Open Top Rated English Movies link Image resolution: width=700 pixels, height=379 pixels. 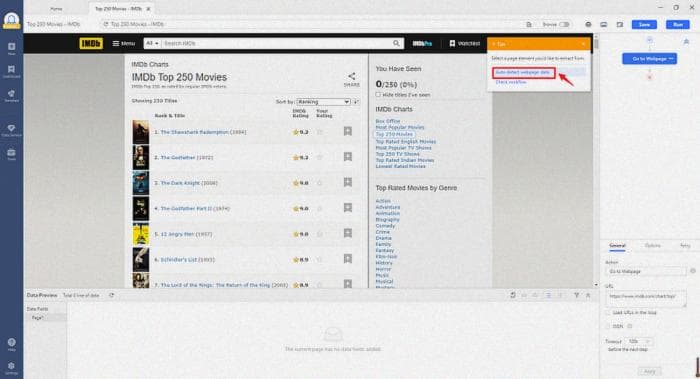[405, 142]
